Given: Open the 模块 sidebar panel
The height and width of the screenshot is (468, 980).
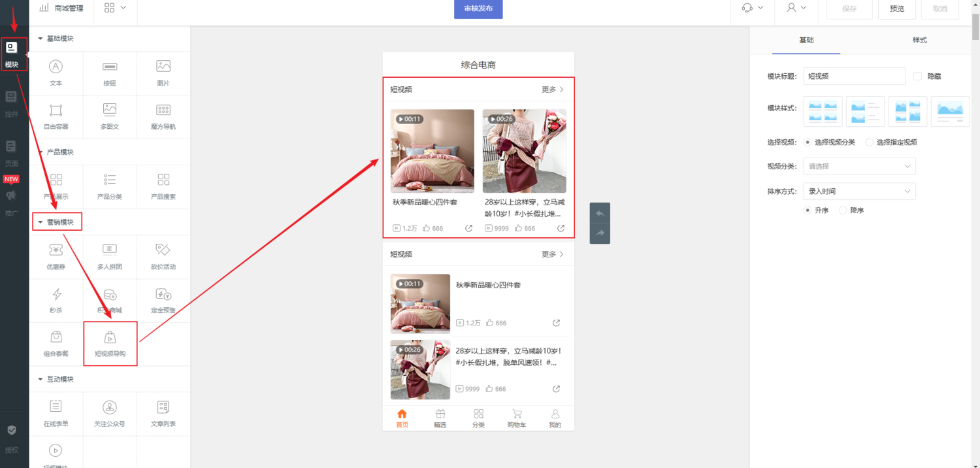Looking at the screenshot, I should click(12, 54).
